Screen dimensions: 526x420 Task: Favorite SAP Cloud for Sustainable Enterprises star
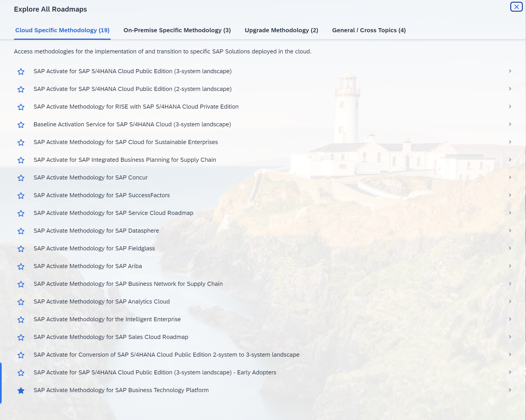[21, 142]
